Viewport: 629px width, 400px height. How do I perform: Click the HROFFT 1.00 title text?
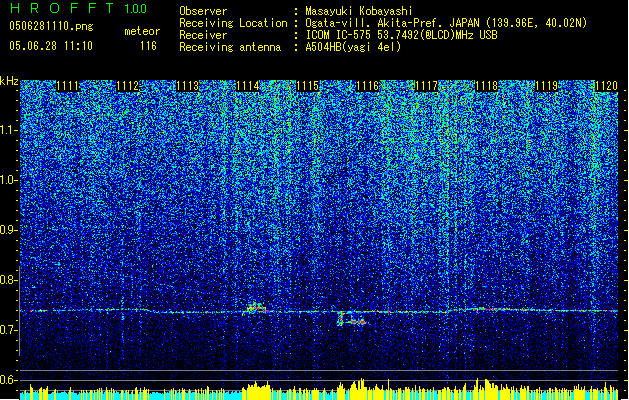pos(78,8)
